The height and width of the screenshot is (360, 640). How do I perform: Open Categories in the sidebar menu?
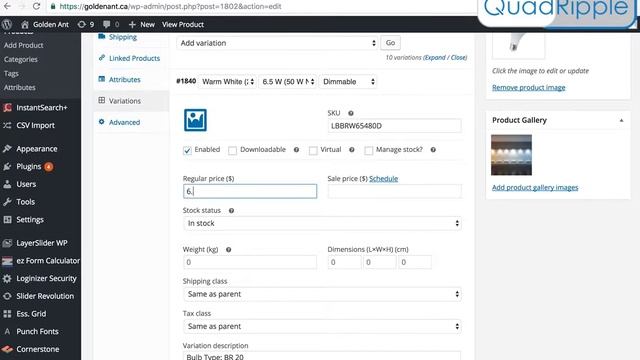click(21, 60)
